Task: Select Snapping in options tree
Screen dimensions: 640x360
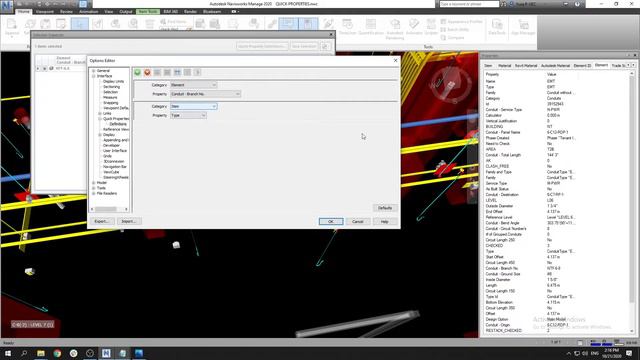Action: (x=111, y=103)
